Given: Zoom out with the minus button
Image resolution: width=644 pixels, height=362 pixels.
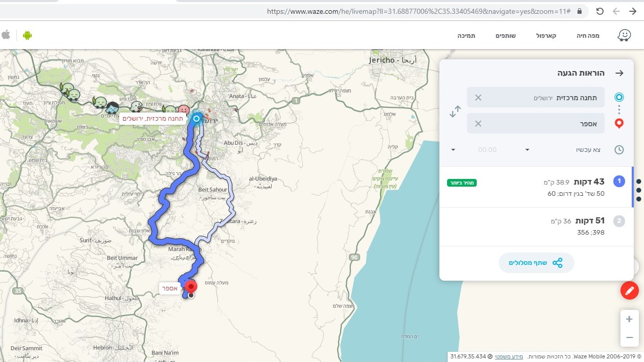Looking at the screenshot, I should (x=629, y=337).
